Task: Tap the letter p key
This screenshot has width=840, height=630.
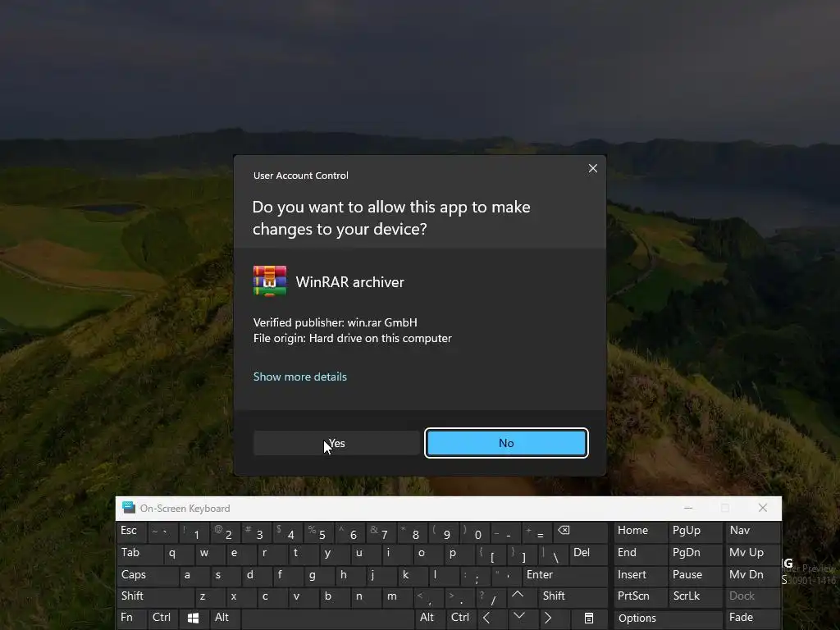Action: tap(459, 554)
